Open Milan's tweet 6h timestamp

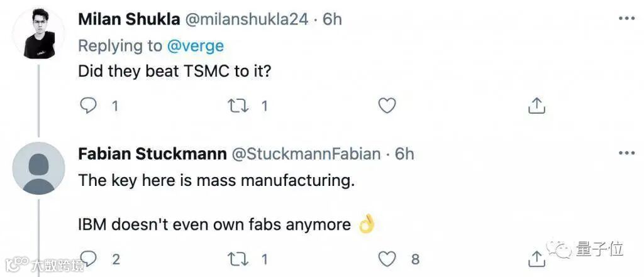coord(332,19)
